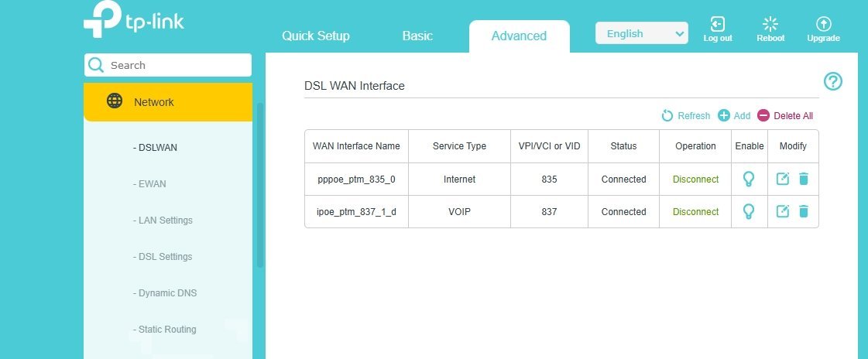Click the Reboot label
The width and height of the screenshot is (868, 359).
tap(770, 38)
